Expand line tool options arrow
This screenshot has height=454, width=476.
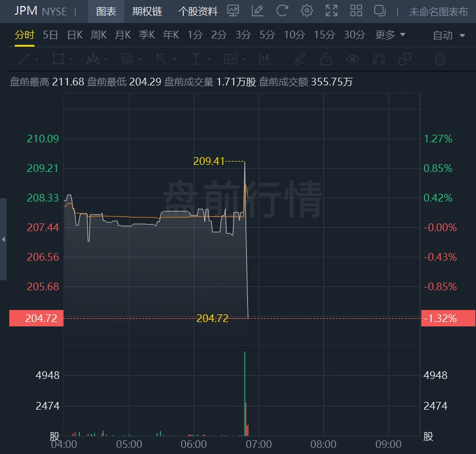(x=37, y=59)
